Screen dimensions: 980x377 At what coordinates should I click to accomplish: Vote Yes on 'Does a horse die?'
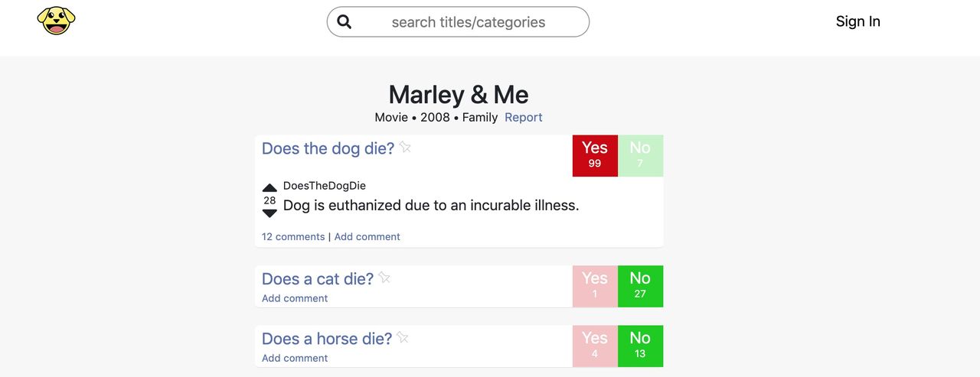(x=595, y=346)
